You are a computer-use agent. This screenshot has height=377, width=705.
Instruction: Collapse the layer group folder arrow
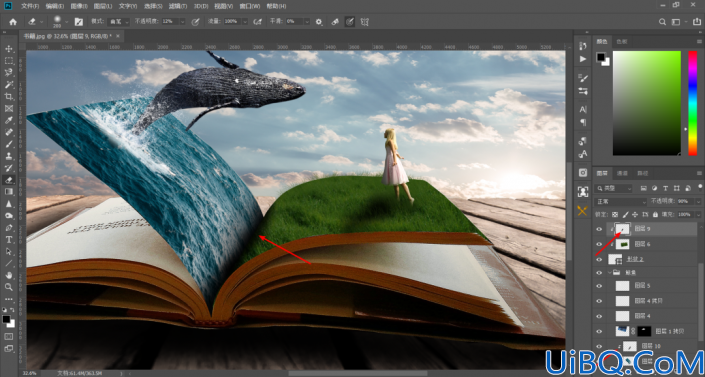click(610, 273)
